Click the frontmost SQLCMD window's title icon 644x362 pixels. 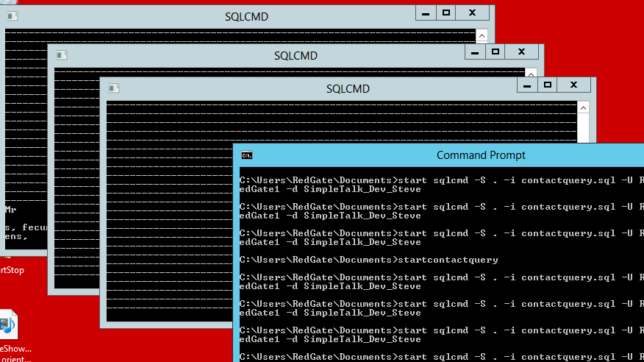tap(113, 88)
